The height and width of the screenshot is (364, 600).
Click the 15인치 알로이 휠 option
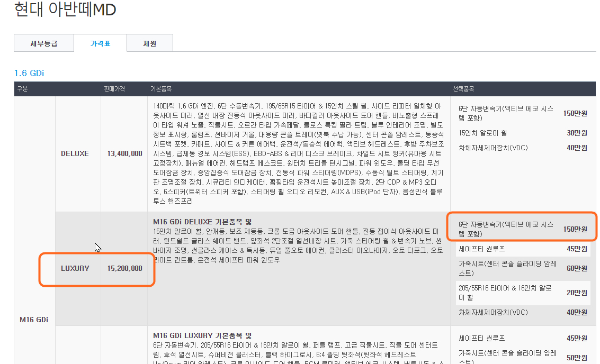point(483,133)
